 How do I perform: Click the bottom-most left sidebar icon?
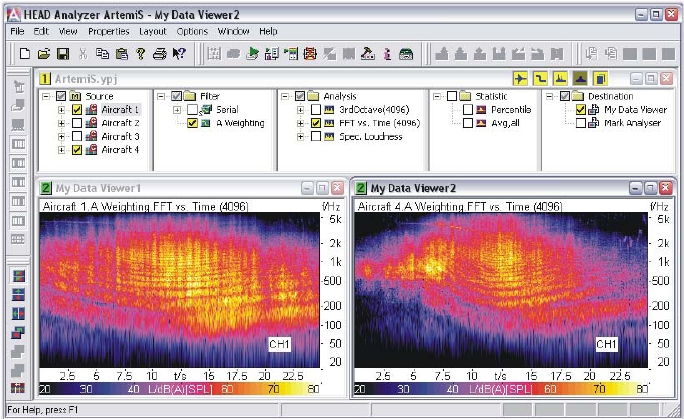[x=18, y=388]
